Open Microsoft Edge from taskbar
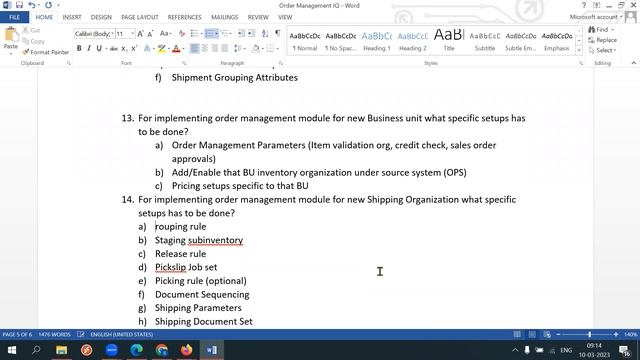 tap(136, 350)
